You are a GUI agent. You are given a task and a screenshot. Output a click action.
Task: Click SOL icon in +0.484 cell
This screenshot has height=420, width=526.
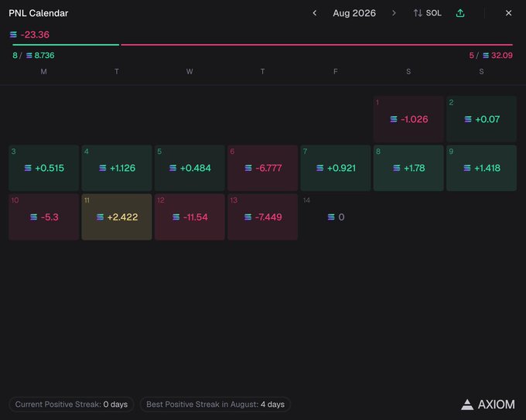click(x=172, y=168)
